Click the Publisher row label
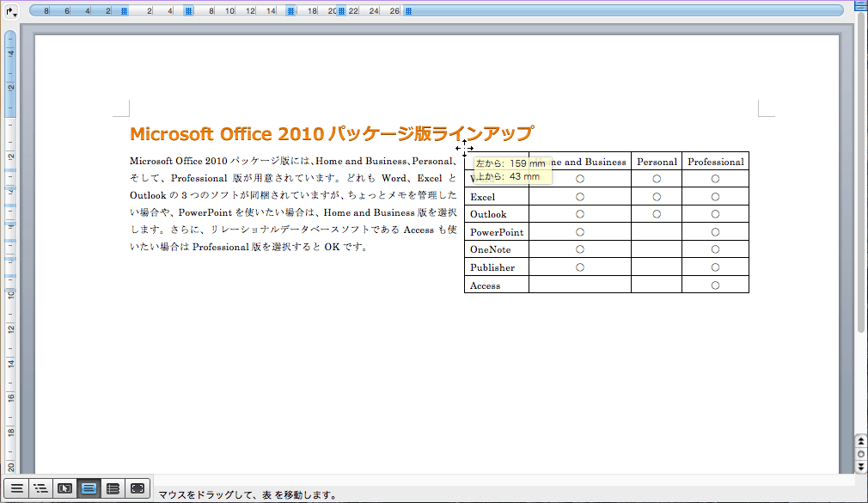The width and height of the screenshot is (868, 503). [x=492, y=267]
